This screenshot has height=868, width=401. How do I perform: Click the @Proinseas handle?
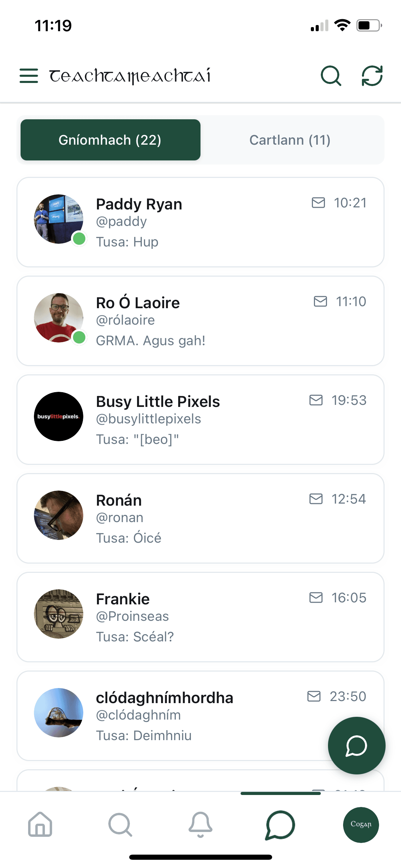coord(132,616)
